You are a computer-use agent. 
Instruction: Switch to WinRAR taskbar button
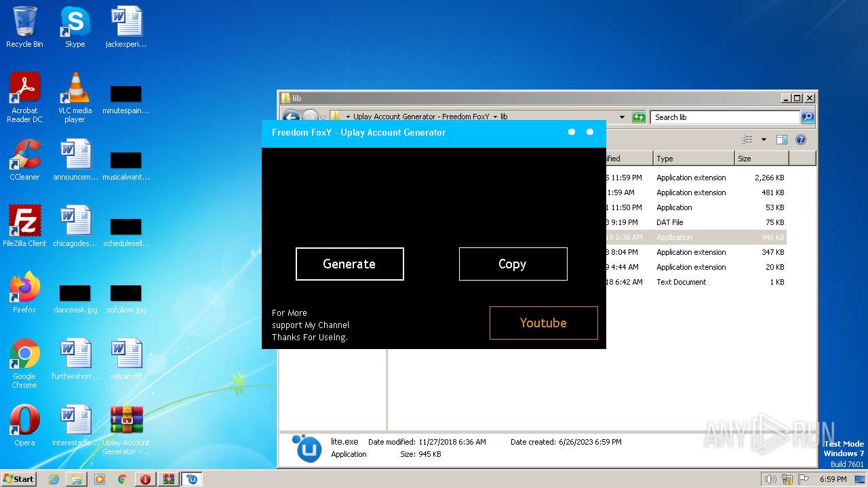(168, 479)
